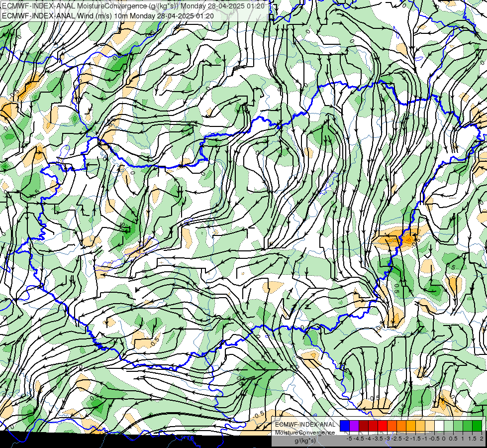
Task: Click the legend tick value -3
Action: pos(387,439)
